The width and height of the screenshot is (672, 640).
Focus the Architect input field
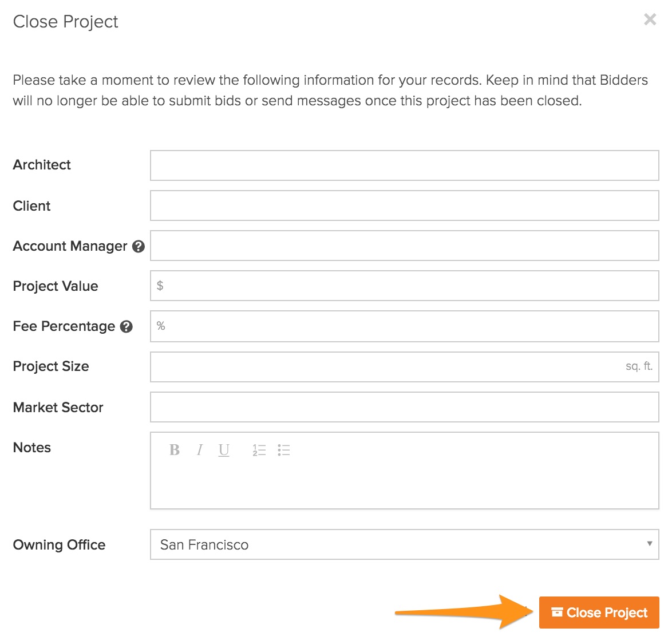(x=404, y=165)
